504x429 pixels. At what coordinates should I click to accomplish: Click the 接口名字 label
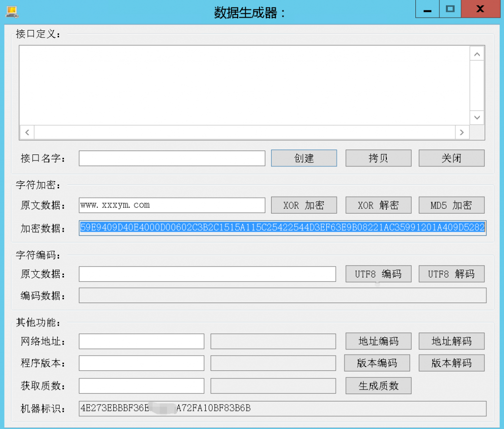click(43, 158)
